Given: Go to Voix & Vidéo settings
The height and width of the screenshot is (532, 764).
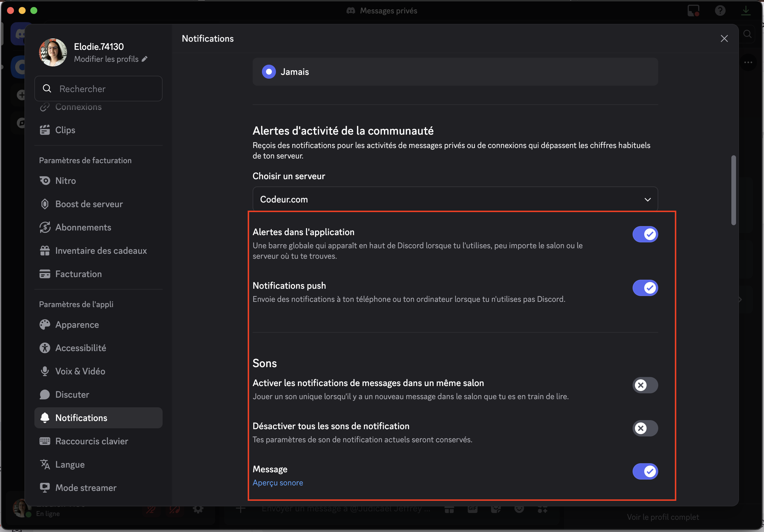Looking at the screenshot, I should [x=80, y=371].
